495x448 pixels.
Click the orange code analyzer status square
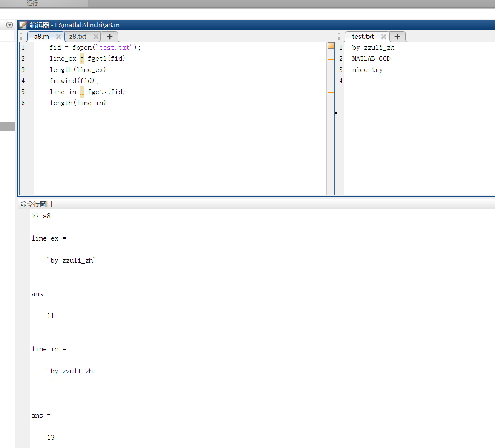click(331, 46)
